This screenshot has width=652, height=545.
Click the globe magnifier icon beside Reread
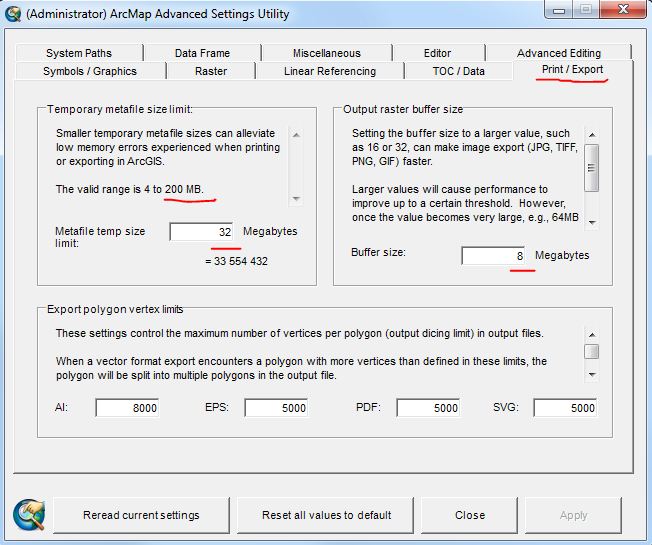[29, 515]
